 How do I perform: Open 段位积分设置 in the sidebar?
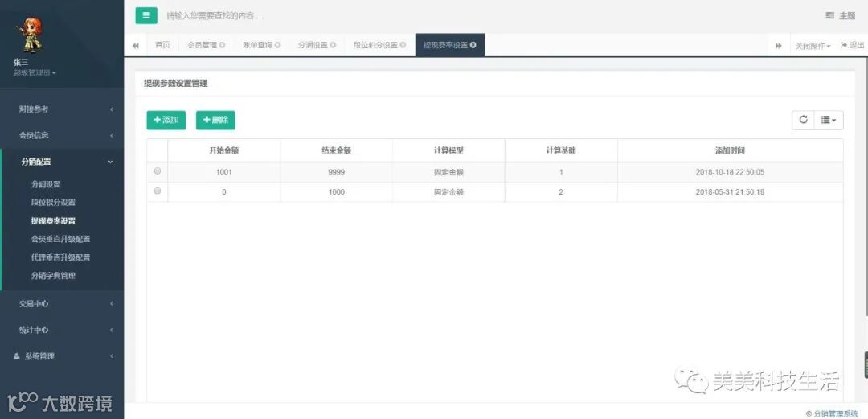tap(53, 203)
